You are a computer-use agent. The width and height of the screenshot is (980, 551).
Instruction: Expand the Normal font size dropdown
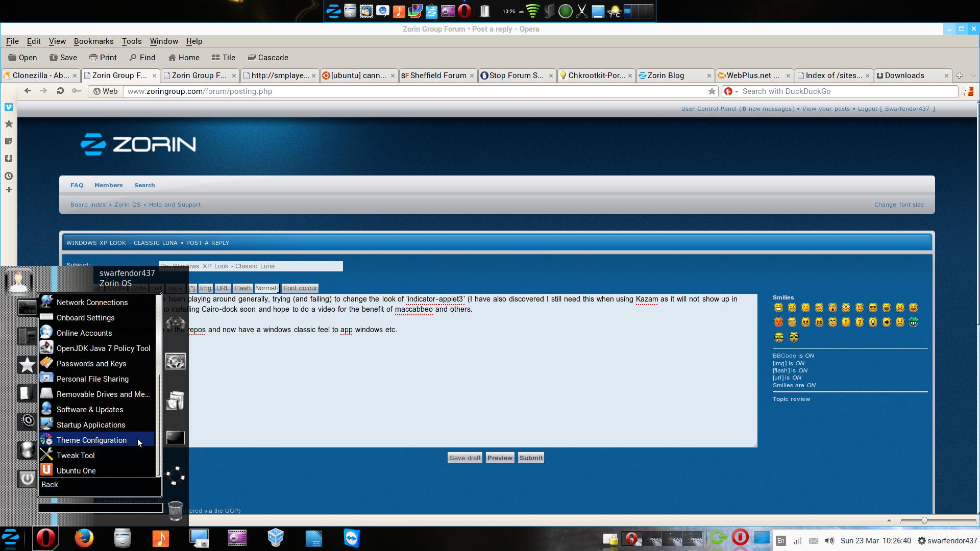[x=277, y=288]
